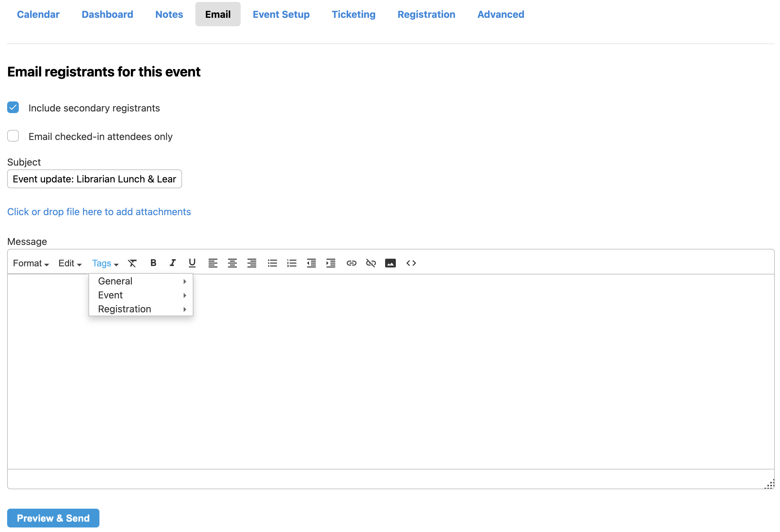Insert a bulleted list
The height and width of the screenshot is (532, 780).
(272, 263)
